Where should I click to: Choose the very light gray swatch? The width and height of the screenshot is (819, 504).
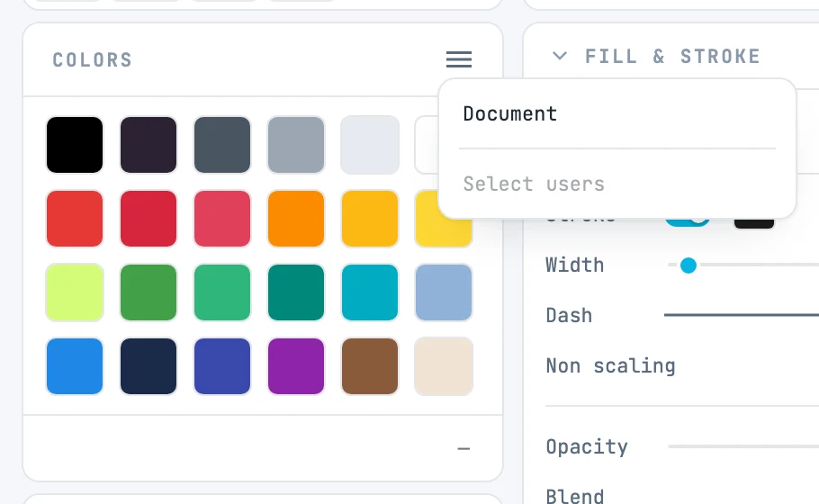pyautogui.click(x=370, y=145)
